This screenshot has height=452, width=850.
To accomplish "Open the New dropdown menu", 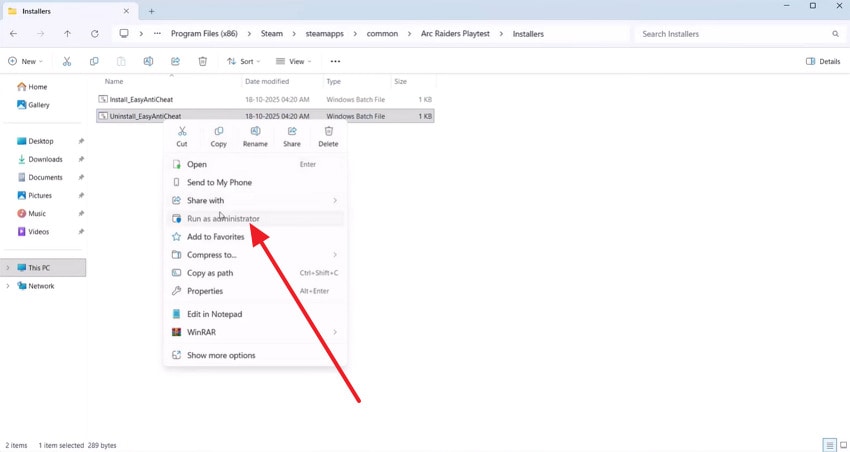I will point(25,61).
